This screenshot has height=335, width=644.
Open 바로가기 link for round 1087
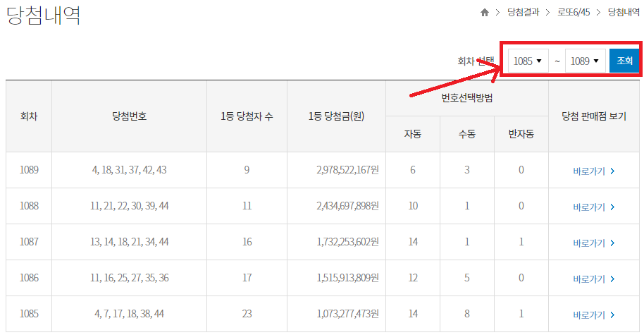[x=594, y=243]
